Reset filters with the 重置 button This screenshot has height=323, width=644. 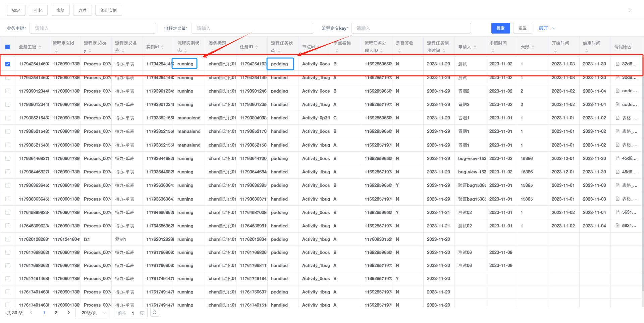coord(523,28)
